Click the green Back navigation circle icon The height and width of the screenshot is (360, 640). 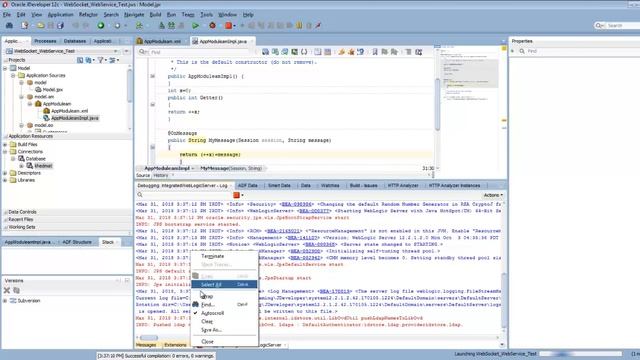(101, 25)
